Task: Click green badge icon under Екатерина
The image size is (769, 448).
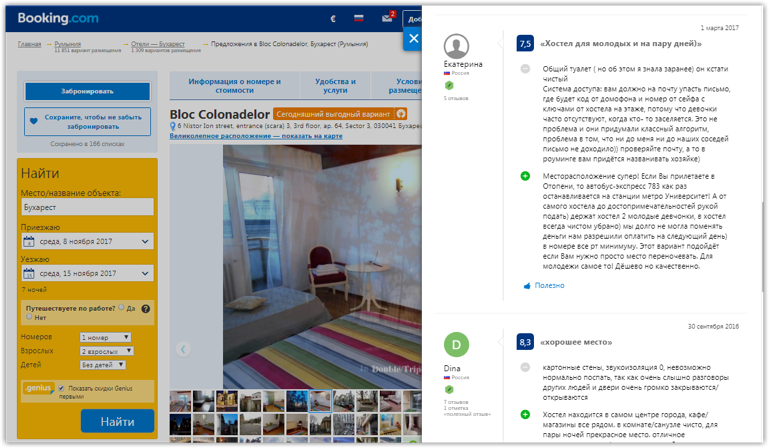Action: coord(449,85)
